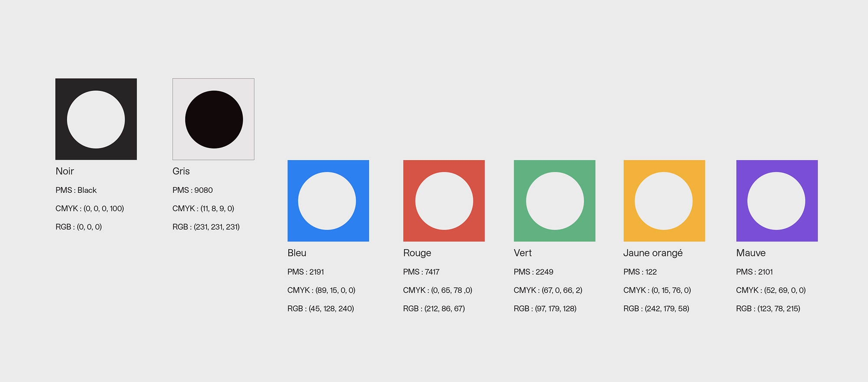Click the "PMS : 2101" text
Image resolution: width=868 pixels, height=382 pixels.
pos(754,272)
